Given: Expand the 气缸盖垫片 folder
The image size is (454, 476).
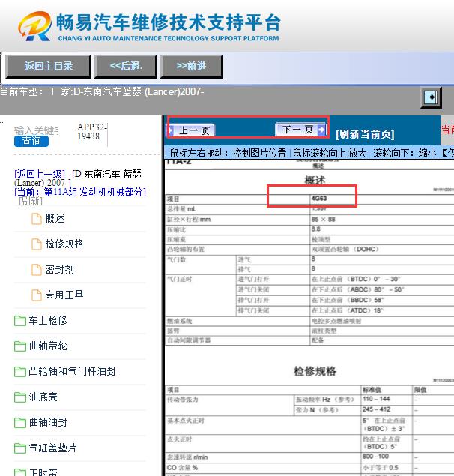Looking at the screenshot, I should click(x=52, y=448).
